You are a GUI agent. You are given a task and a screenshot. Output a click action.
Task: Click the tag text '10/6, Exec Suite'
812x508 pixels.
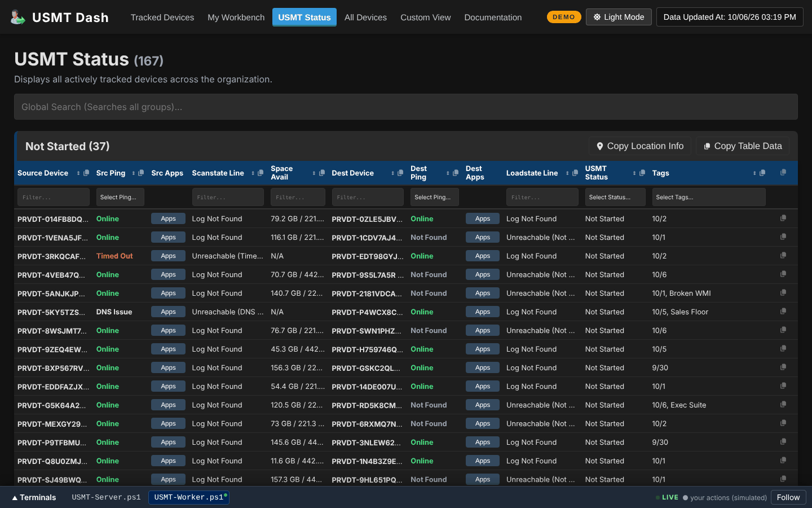(x=679, y=405)
